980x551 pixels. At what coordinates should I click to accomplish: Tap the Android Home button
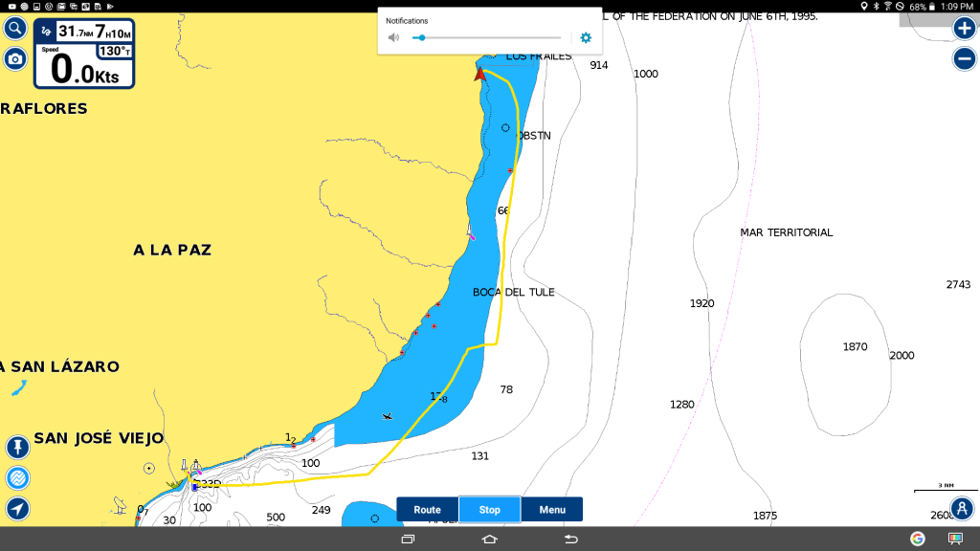pos(490,540)
